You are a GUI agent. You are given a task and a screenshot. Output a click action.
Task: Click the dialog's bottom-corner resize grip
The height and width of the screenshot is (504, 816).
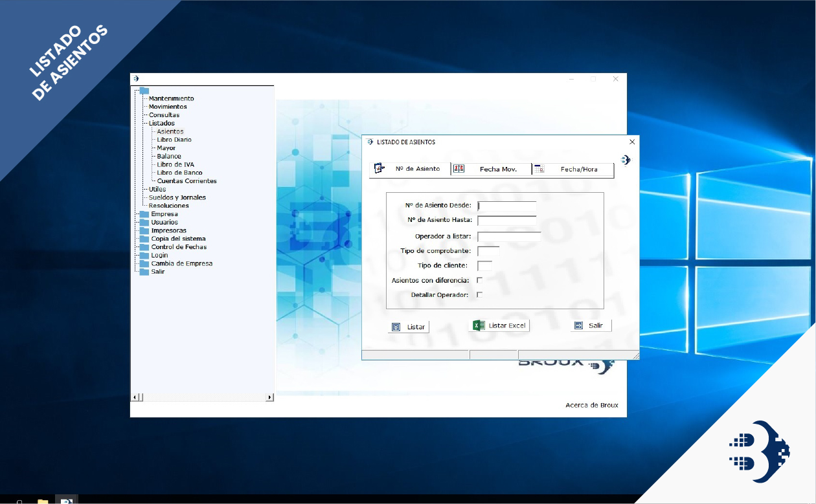pyautogui.click(x=635, y=356)
